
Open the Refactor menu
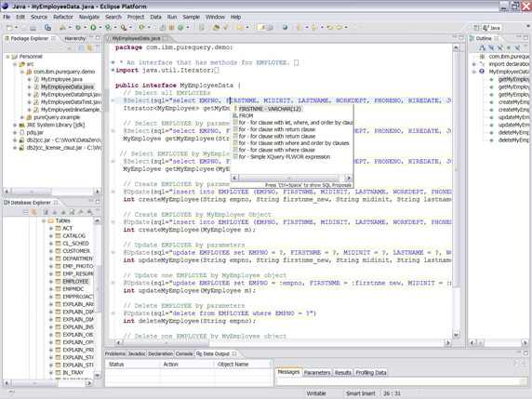63,17
